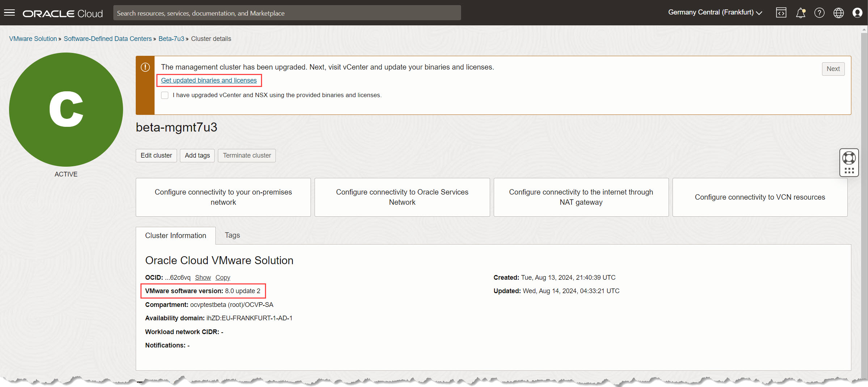Click the support lifebuoy icon
Screen dimensions: 868x387
tap(849, 158)
